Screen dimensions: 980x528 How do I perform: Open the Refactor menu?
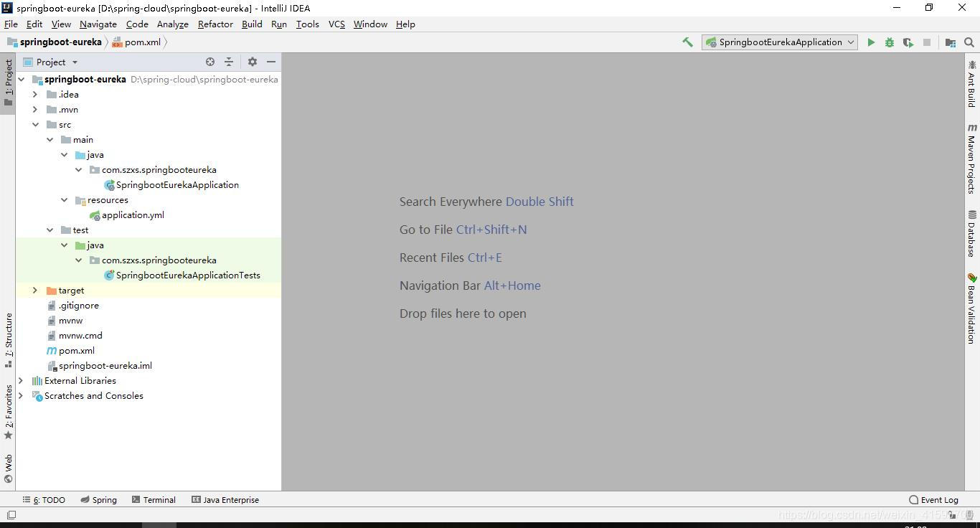point(215,24)
